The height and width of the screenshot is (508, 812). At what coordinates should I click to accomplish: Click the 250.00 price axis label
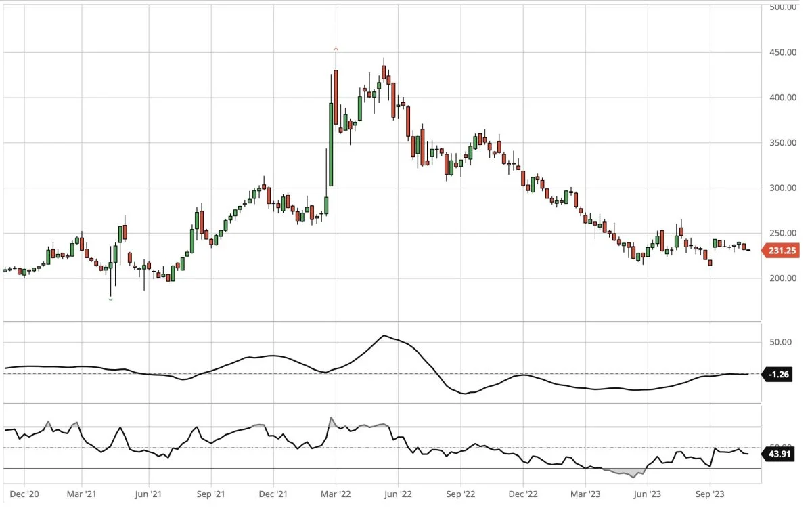click(x=783, y=233)
